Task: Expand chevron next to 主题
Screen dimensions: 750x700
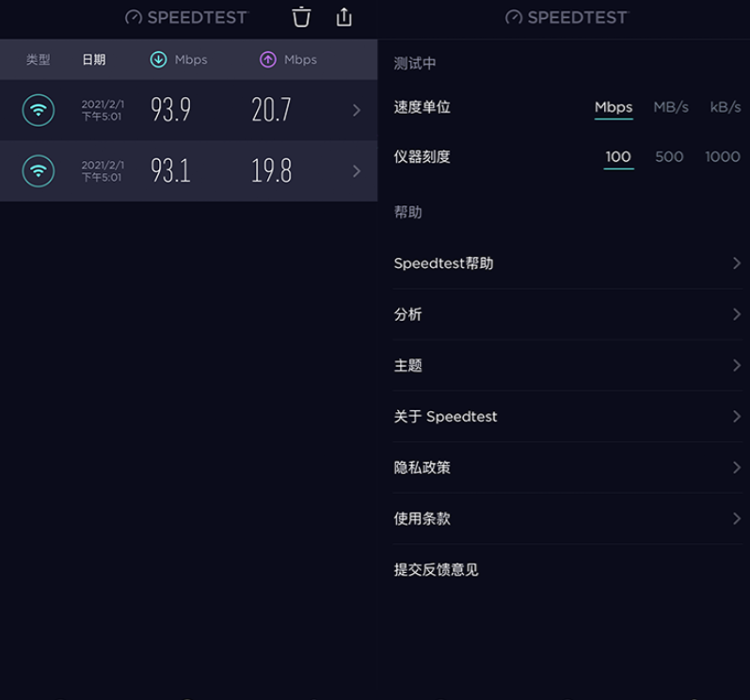Action: pos(737,366)
